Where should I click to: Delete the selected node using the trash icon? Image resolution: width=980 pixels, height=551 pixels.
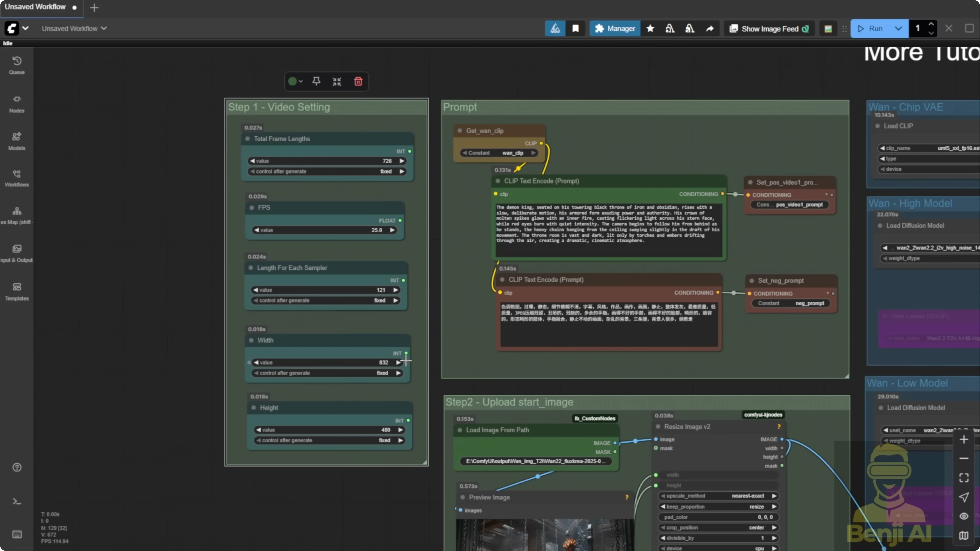pyautogui.click(x=358, y=81)
